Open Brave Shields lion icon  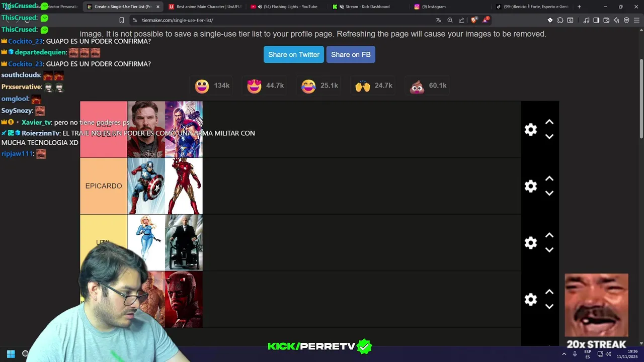coord(473,20)
